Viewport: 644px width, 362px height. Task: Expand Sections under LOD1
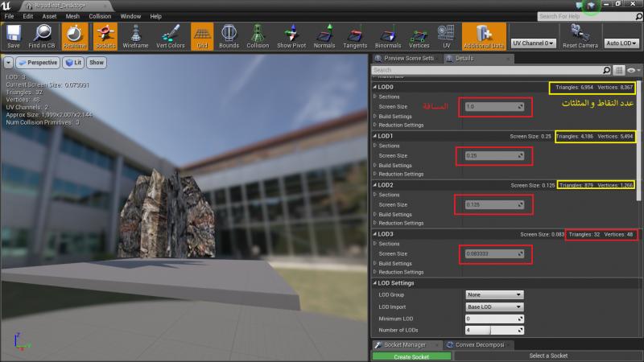pos(375,146)
